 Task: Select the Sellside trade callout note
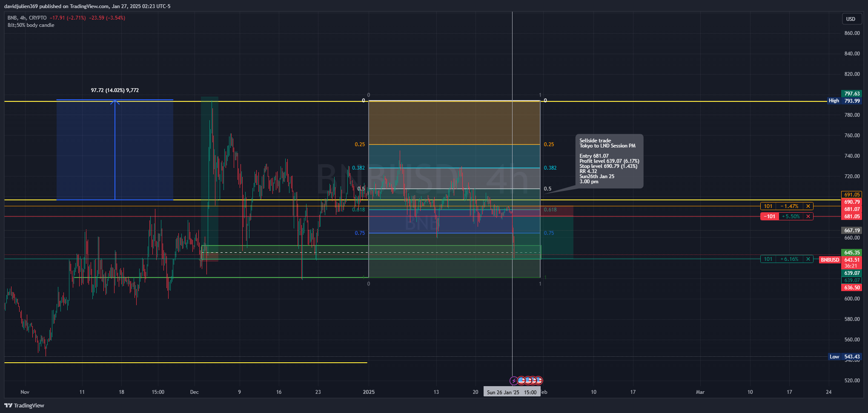[x=609, y=161]
